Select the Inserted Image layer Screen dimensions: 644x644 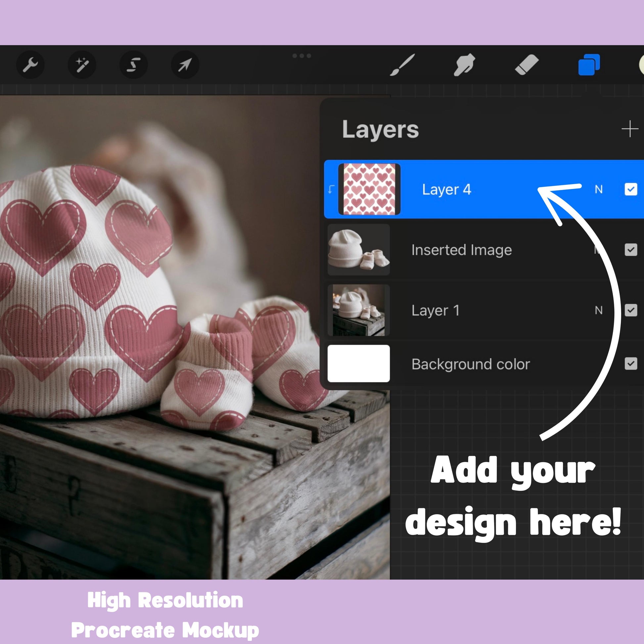(461, 250)
